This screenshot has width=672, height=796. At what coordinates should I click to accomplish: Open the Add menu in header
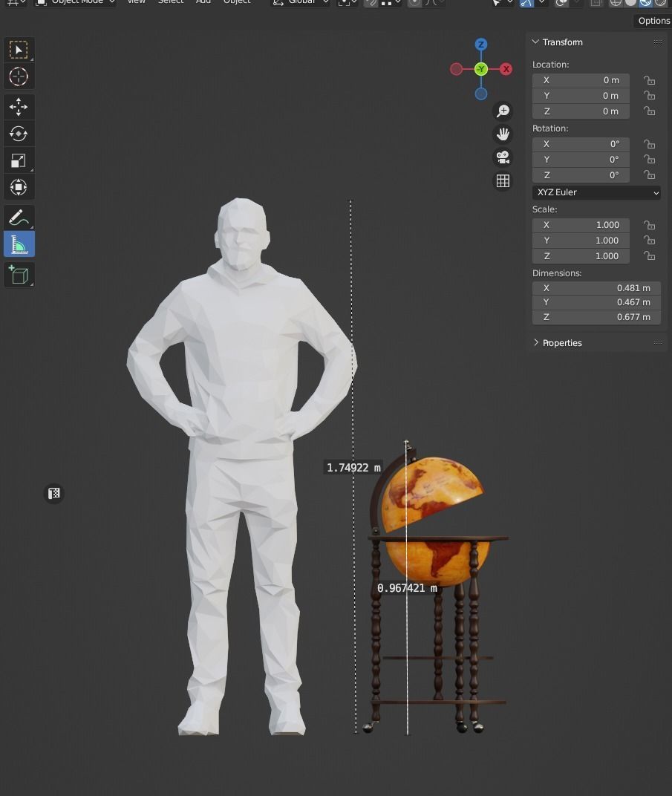203,2
